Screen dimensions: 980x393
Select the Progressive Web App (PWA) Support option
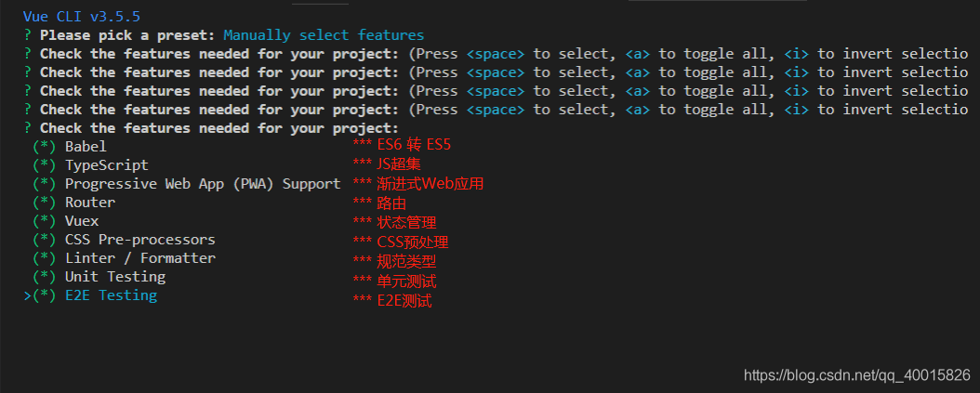click(x=203, y=184)
